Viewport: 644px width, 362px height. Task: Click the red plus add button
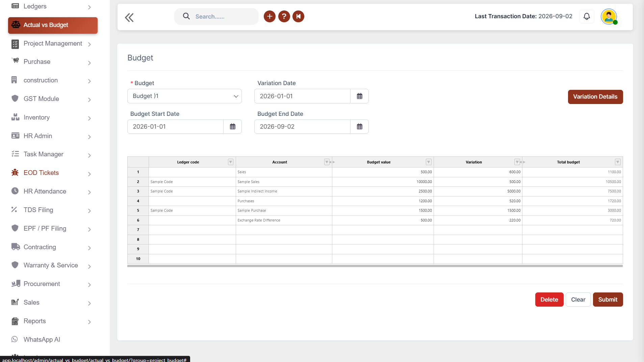click(269, 16)
